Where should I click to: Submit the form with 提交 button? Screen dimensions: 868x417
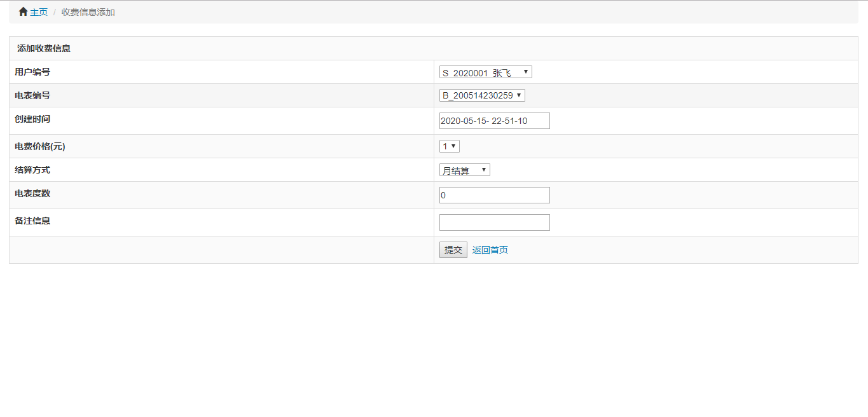[453, 250]
